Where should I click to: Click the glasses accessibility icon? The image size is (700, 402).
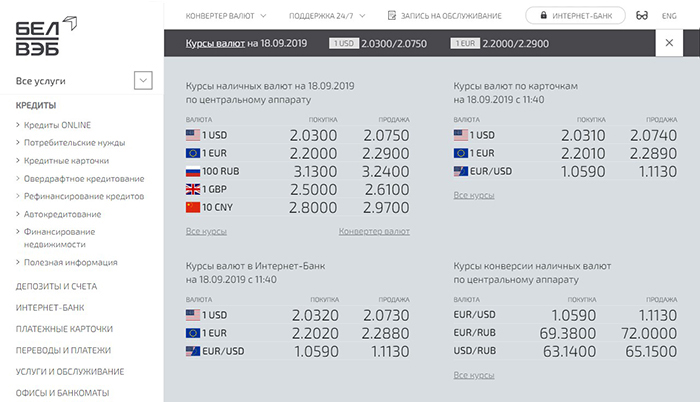pyautogui.click(x=642, y=16)
